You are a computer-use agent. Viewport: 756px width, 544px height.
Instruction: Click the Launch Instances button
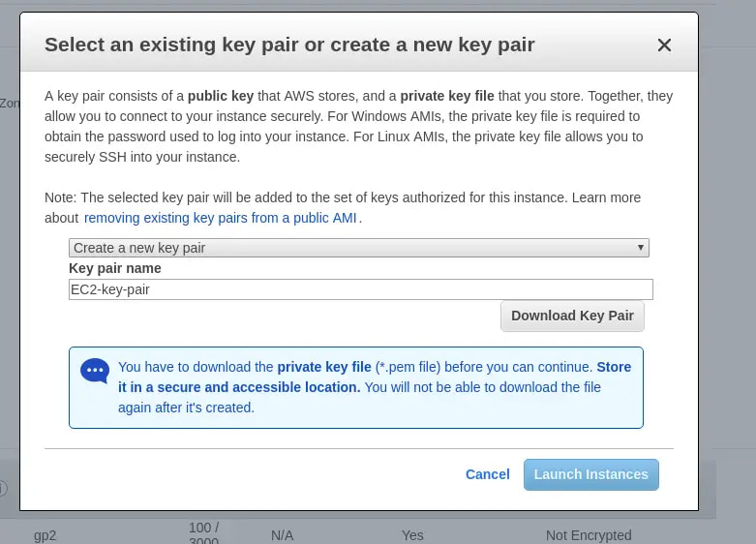click(590, 474)
